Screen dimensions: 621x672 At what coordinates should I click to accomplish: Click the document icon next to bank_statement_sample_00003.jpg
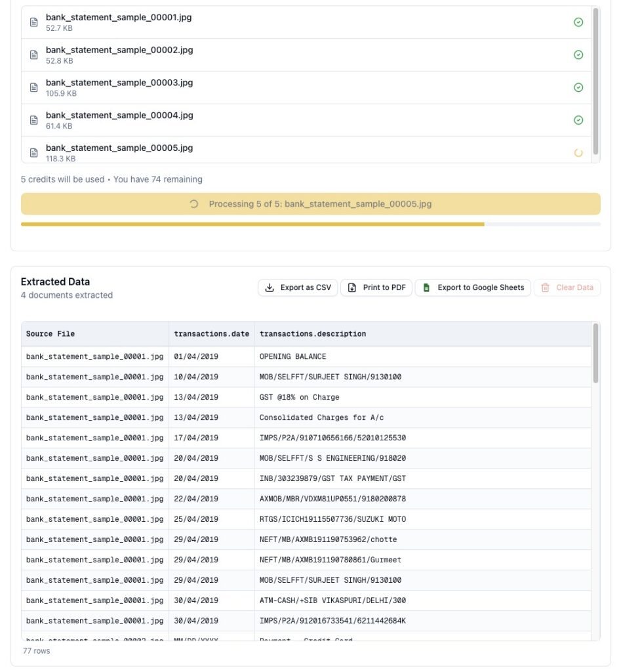pyautogui.click(x=34, y=87)
